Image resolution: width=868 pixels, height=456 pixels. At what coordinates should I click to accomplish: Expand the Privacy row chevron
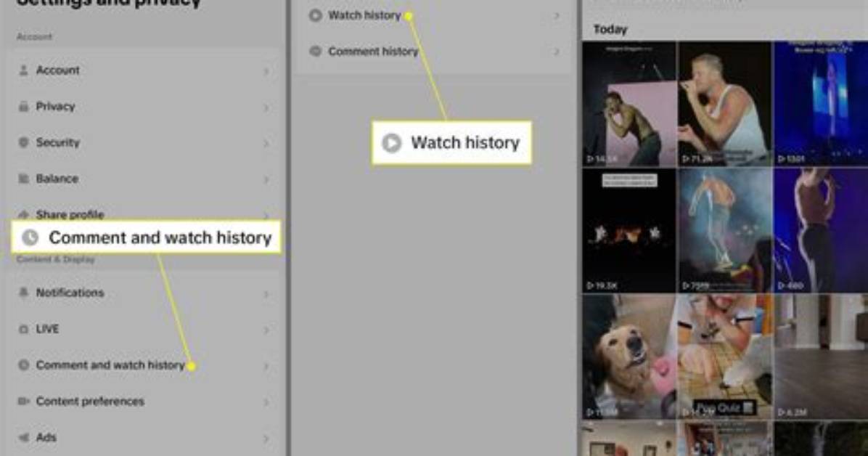point(266,107)
